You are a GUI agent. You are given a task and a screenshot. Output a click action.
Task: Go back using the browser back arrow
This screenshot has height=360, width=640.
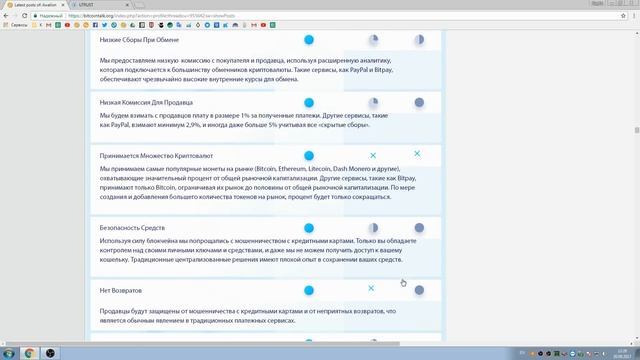click(6, 16)
